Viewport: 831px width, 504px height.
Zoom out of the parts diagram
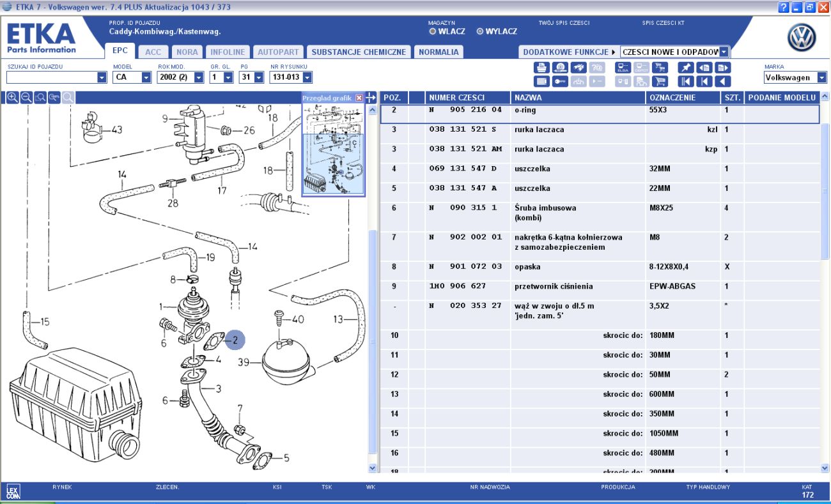[26, 97]
